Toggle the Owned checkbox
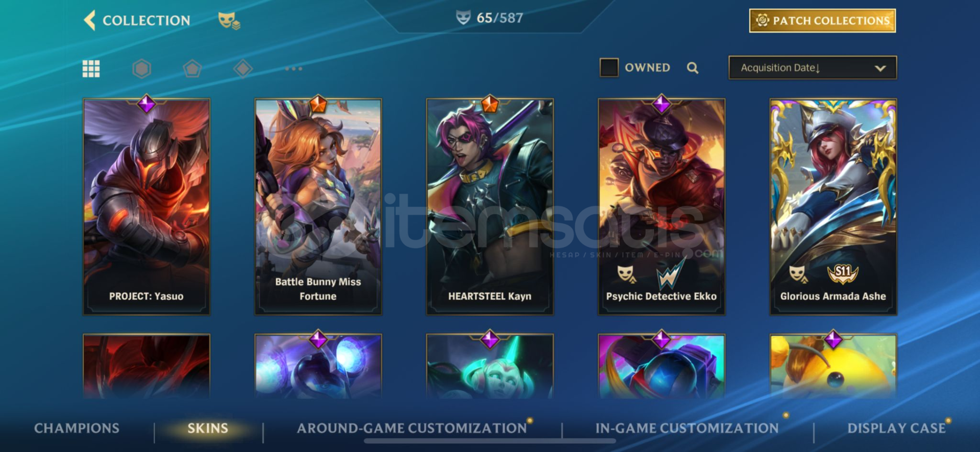 pos(609,67)
